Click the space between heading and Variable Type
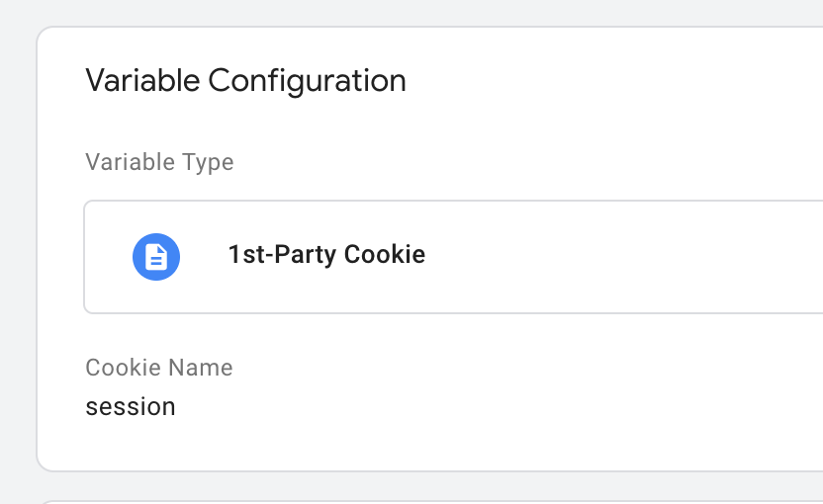Screen dimensions: 823x504 419,125
